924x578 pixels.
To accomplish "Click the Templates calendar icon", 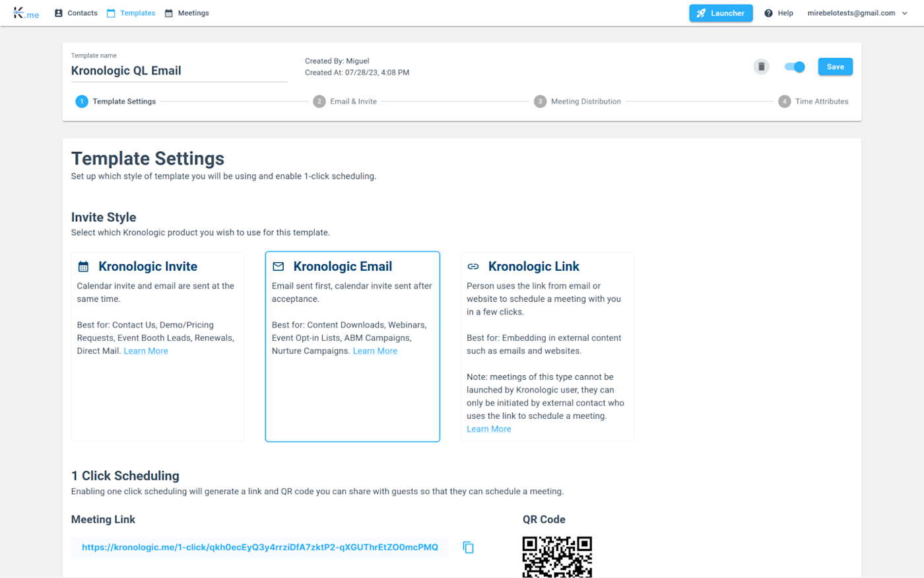I will [111, 13].
